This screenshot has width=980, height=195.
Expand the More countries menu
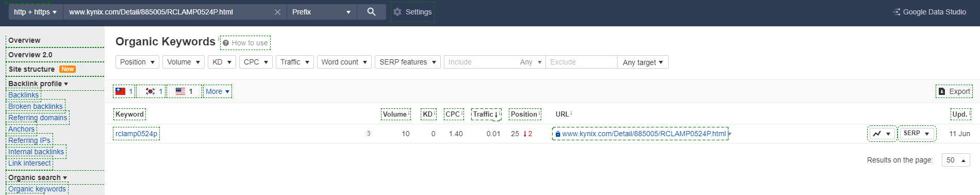coord(218,91)
